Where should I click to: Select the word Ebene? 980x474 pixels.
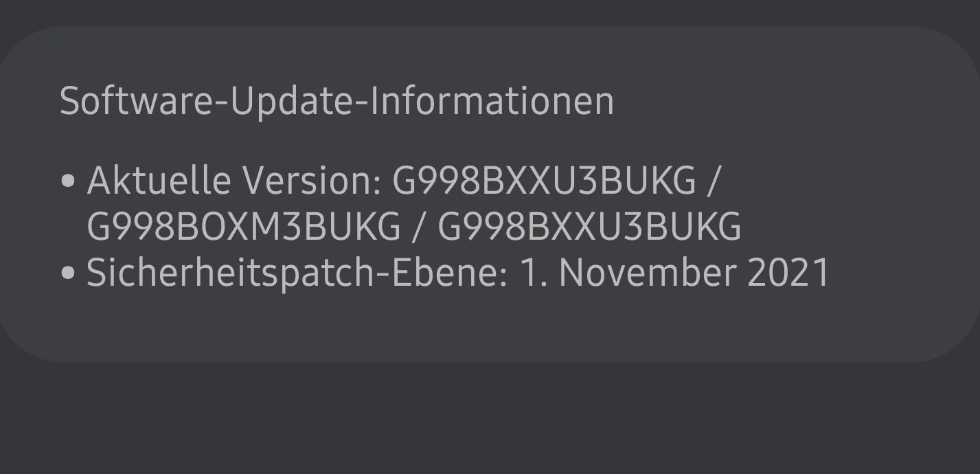tap(446, 273)
